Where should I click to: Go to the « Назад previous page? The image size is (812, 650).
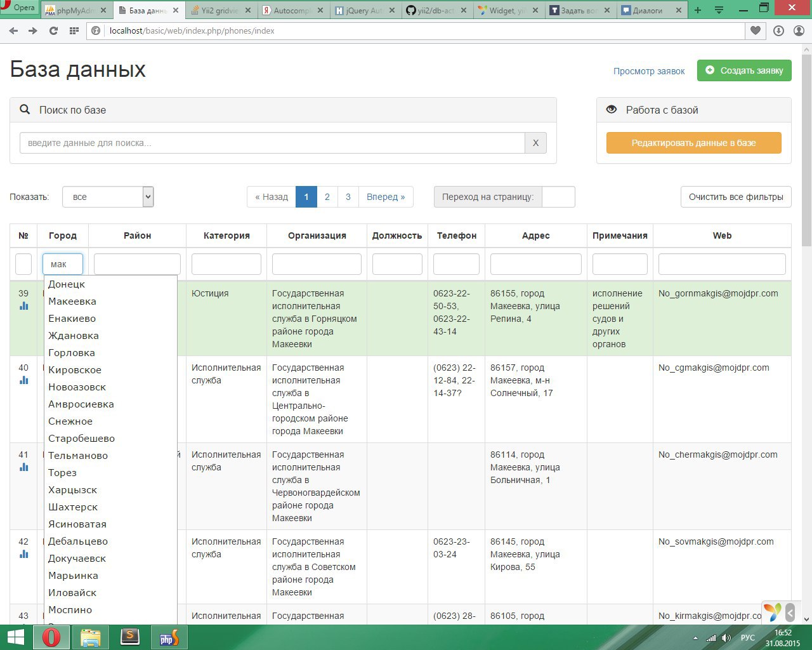pos(272,197)
